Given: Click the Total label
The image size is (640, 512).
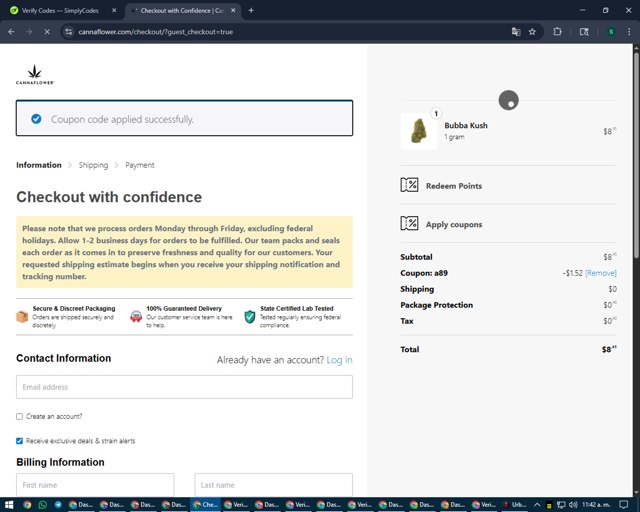Looking at the screenshot, I should (410, 349).
